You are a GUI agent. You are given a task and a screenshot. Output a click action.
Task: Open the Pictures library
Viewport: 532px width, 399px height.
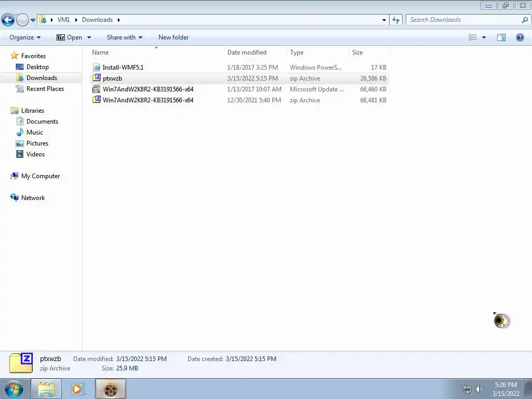37,143
